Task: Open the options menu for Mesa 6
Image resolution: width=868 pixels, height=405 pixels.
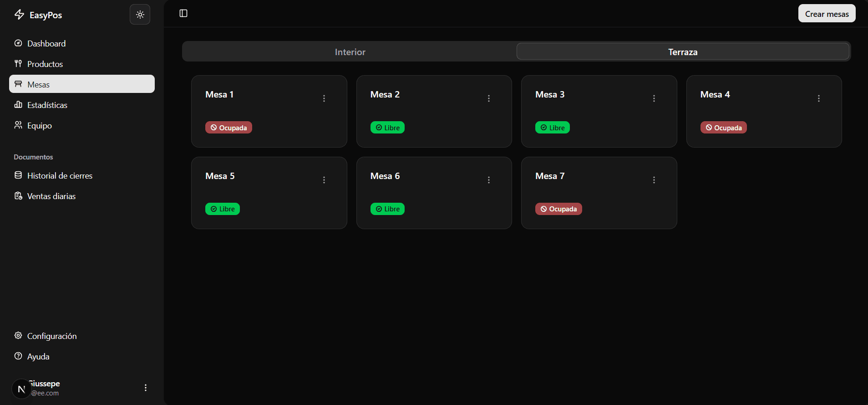Action: coord(489,180)
